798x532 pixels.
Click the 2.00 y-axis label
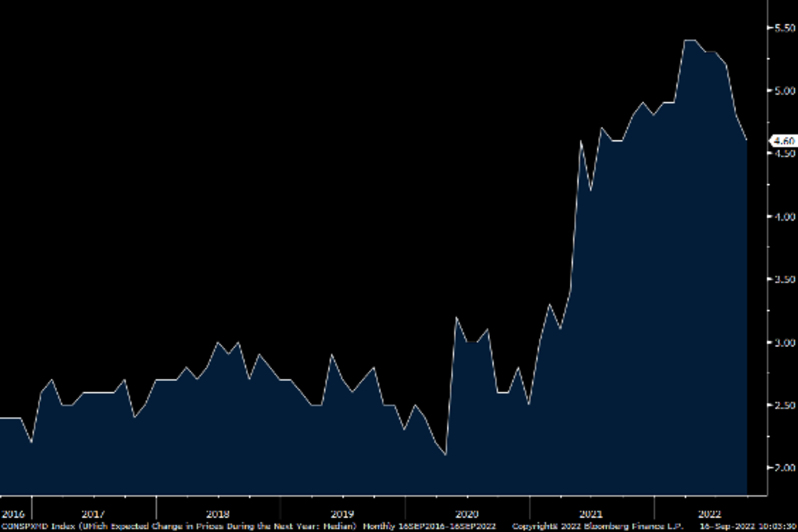click(x=782, y=467)
